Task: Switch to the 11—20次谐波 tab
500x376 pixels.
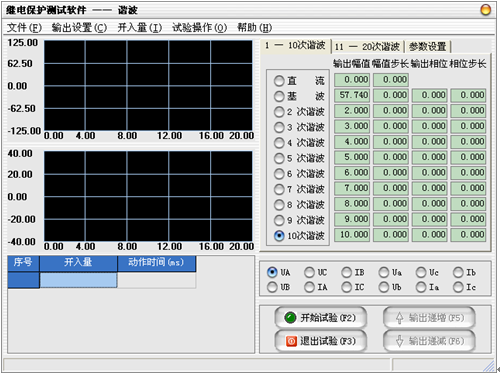Action: (x=368, y=47)
